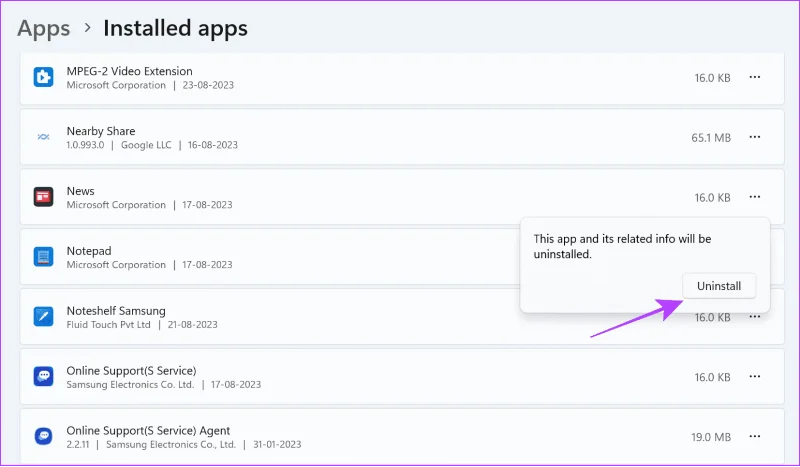Click the uninstall confirmation message text
This screenshot has width=800, height=467.
click(x=622, y=247)
